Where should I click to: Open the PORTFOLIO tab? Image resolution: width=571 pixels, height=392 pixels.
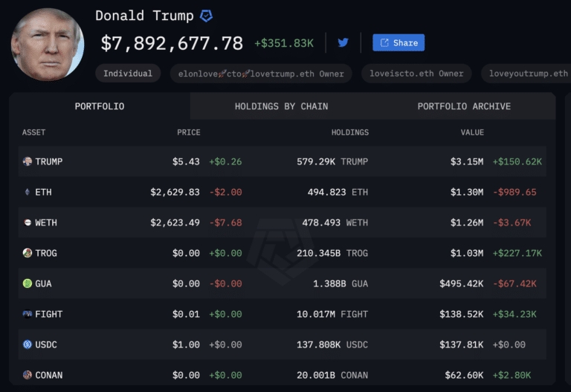[x=100, y=106]
